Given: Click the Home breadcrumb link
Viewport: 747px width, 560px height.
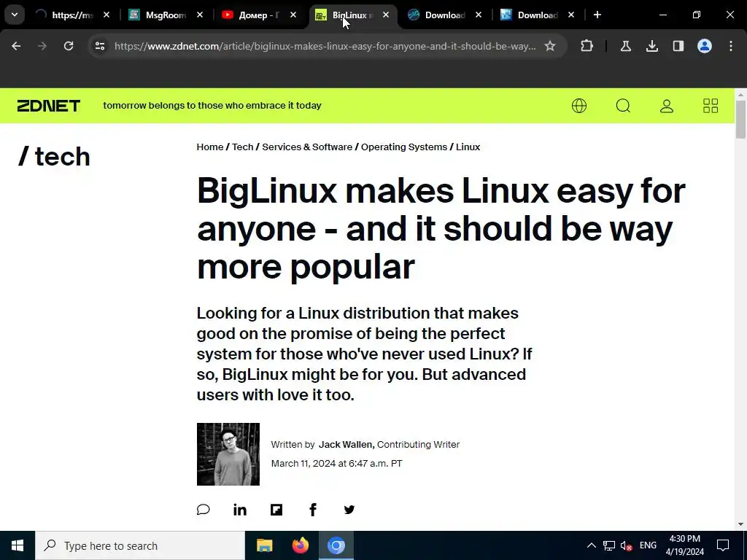Looking at the screenshot, I should coord(209,147).
